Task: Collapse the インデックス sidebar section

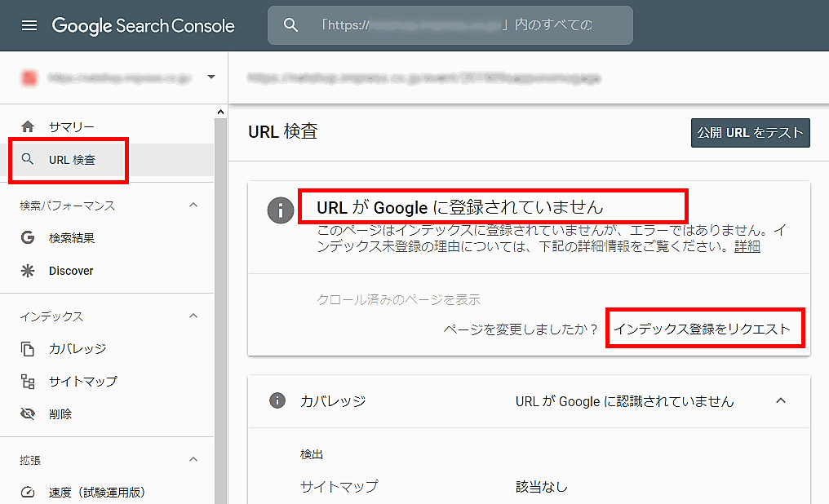Action: click(193, 316)
